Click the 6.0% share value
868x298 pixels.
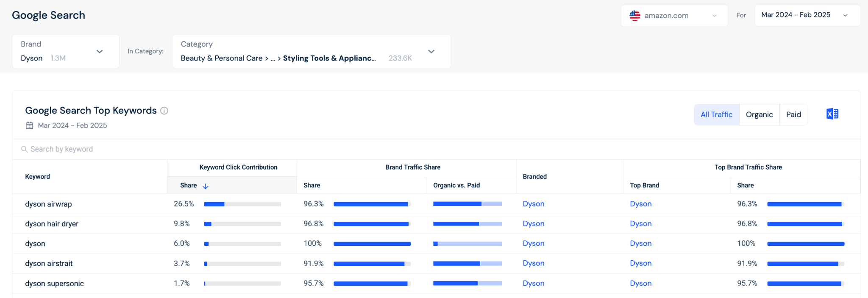pos(182,243)
